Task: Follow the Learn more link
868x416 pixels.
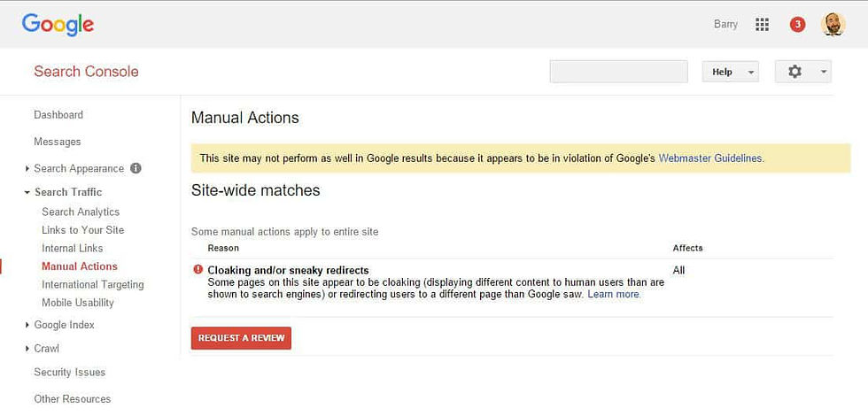Action: pyautogui.click(x=614, y=294)
